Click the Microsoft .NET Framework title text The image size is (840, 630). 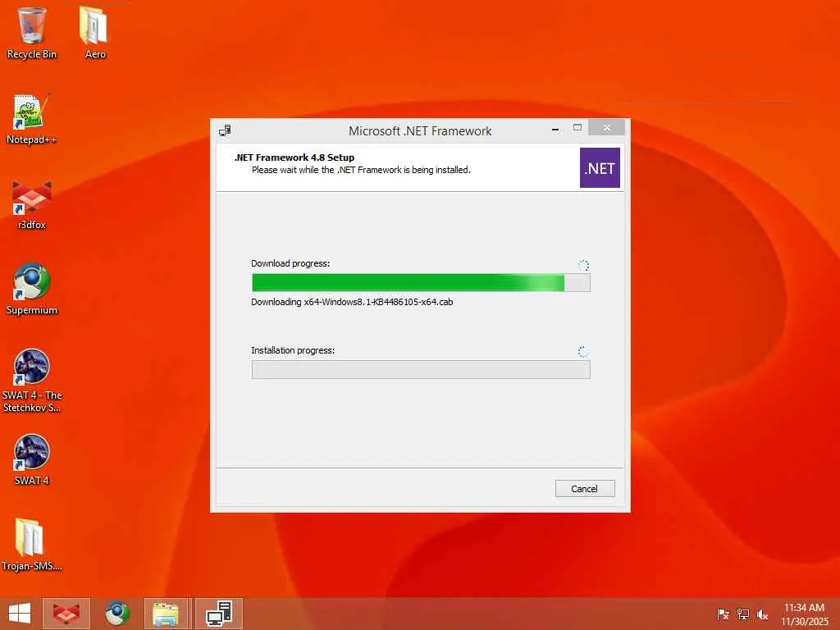(420, 130)
